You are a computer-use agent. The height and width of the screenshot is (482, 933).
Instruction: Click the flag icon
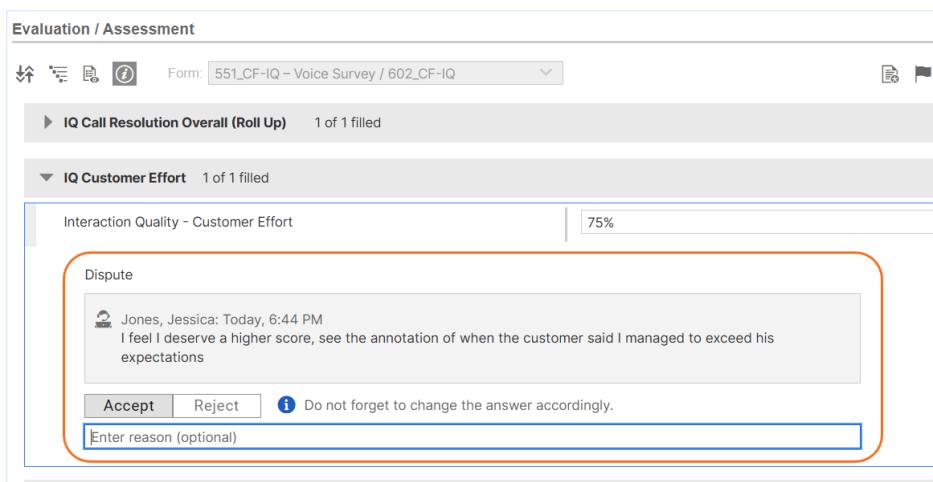[923, 74]
